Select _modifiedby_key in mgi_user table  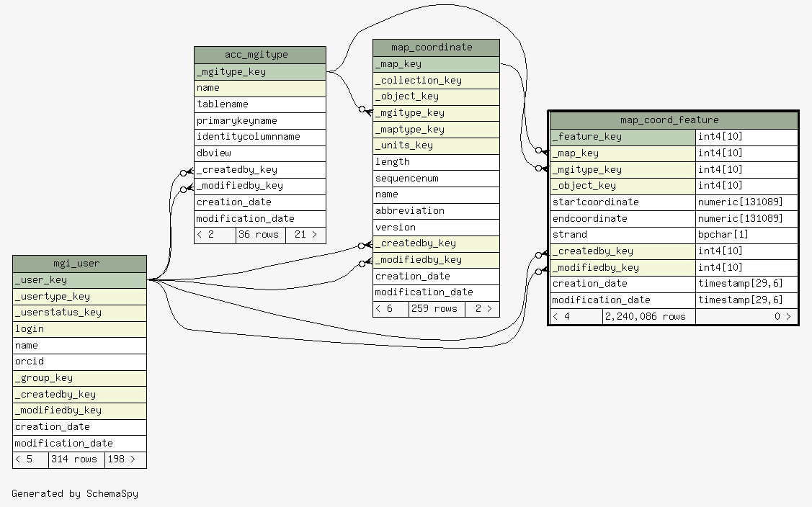(x=79, y=410)
